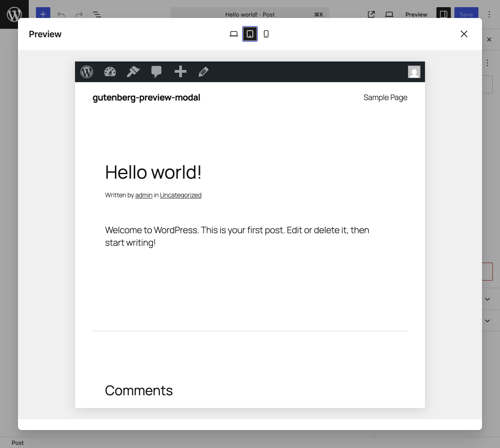This screenshot has width=500, height=448.
Task: Click the WordPress logo in editor top-left
Action: 14,14
